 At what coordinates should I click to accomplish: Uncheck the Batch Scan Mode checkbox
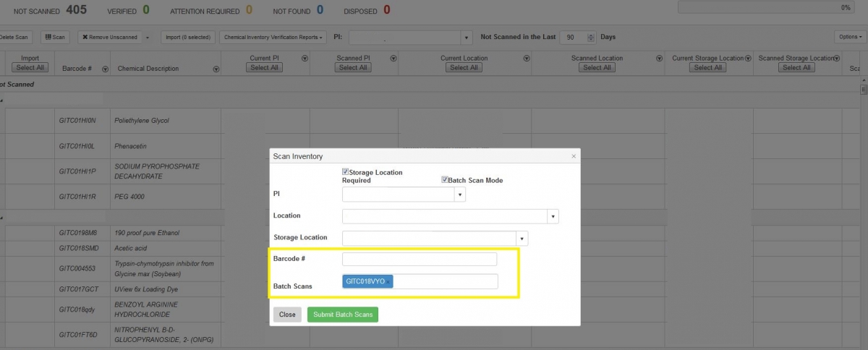[445, 179]
